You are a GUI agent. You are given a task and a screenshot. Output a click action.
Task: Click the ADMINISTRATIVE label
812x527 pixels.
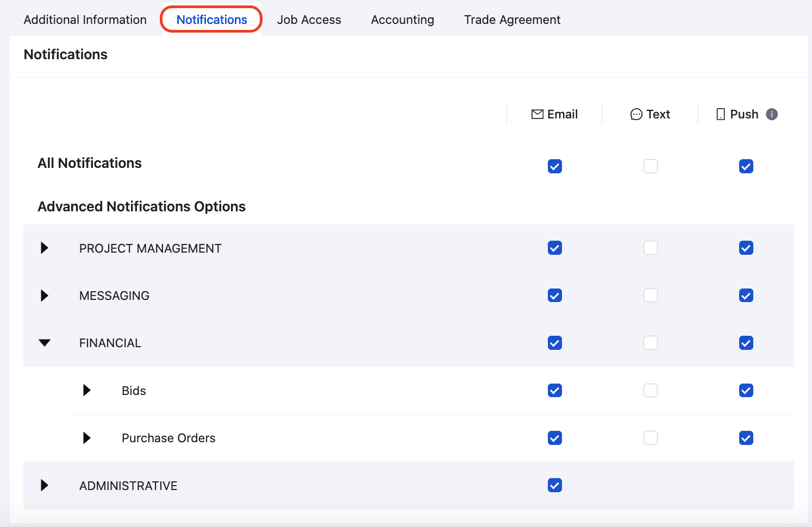point(128,486)
